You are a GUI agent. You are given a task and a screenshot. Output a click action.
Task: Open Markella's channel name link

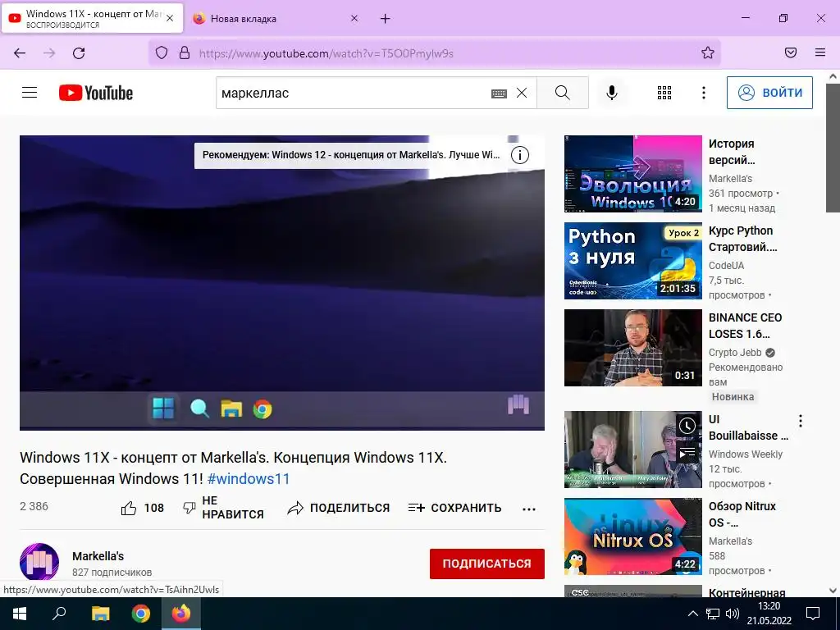pyautogui.click(x=98, y=556)
